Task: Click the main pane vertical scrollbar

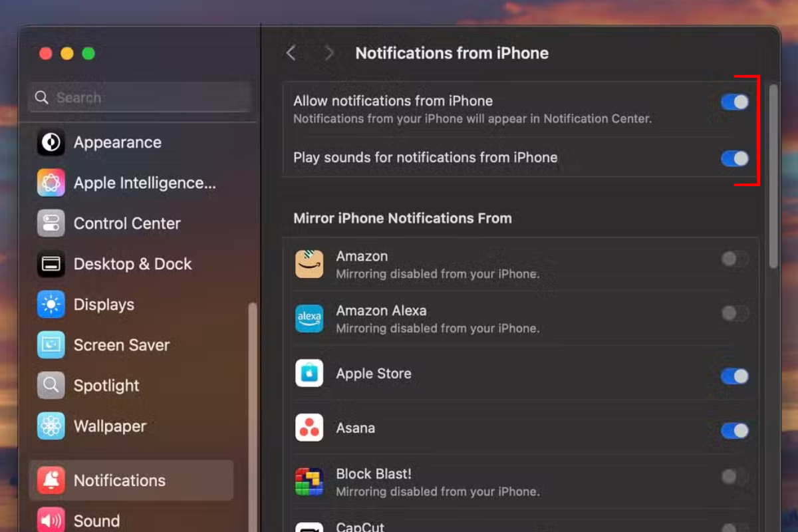Action: point(773,176)
